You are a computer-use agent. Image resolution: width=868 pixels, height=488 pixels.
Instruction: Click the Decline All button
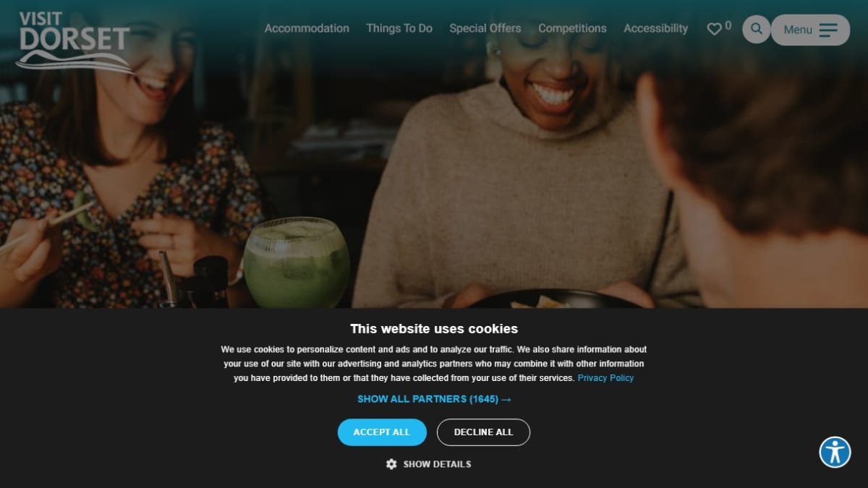pyautogui.click(x=483, y=432)
